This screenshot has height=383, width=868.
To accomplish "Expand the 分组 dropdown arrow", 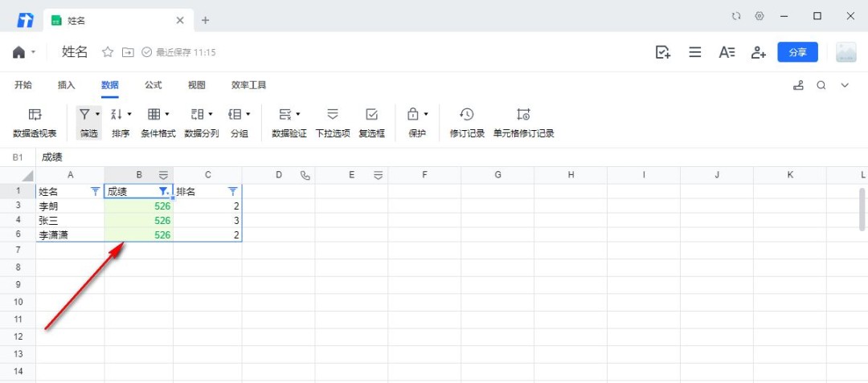I will [248, 114].
